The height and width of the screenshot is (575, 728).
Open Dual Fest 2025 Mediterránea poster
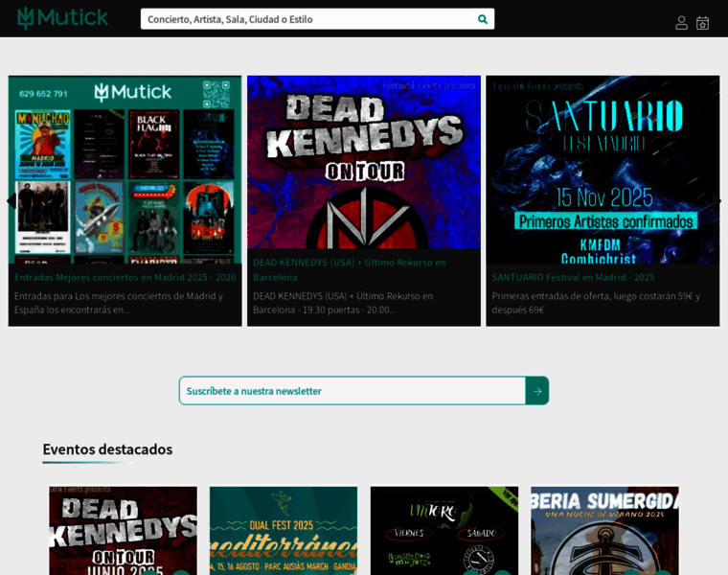point(284,531)
